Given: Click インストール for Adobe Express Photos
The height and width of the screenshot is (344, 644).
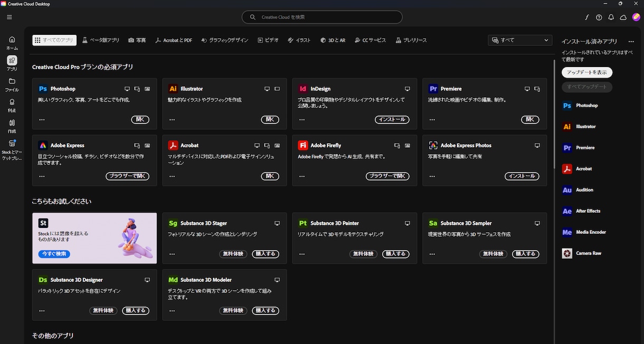Looking at the screenshot, I should [522, 176].
